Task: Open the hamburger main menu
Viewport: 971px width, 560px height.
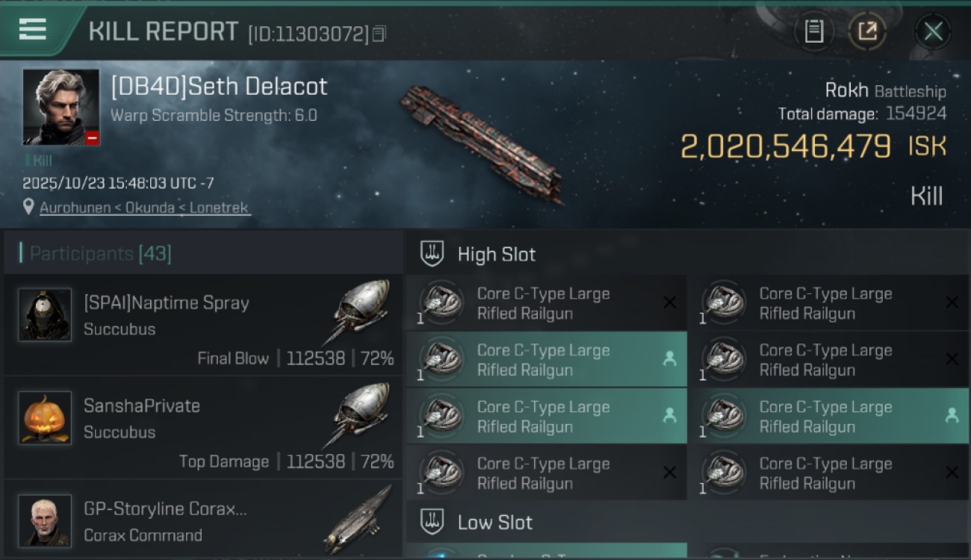Action: pyautogui.click(x=33, y=30)
